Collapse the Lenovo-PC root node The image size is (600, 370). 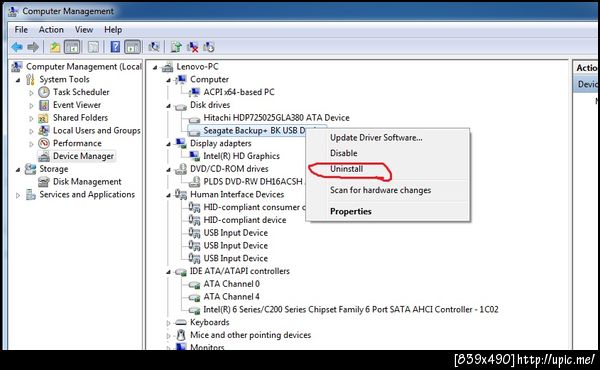155,67
